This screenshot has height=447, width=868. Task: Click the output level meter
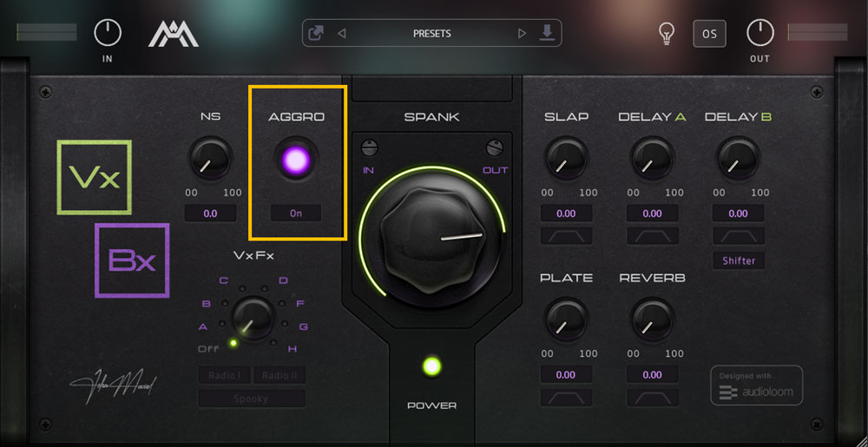818,32
